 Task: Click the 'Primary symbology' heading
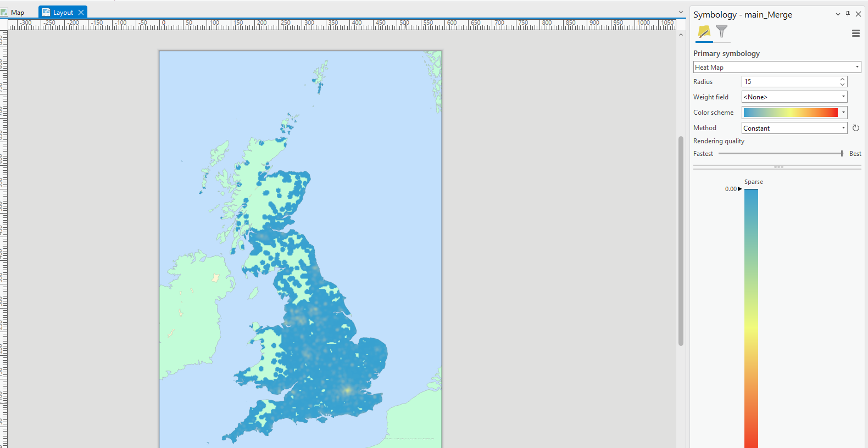point(726,53)
